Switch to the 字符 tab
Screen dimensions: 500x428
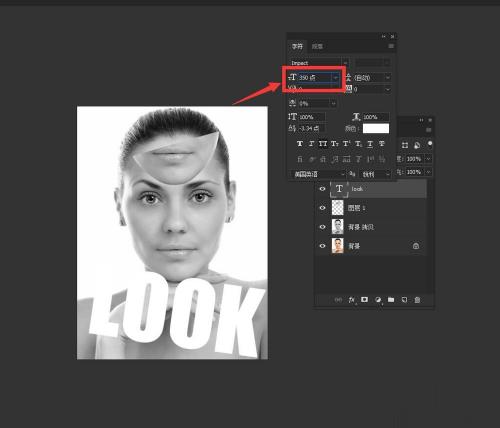click(297, 46)
